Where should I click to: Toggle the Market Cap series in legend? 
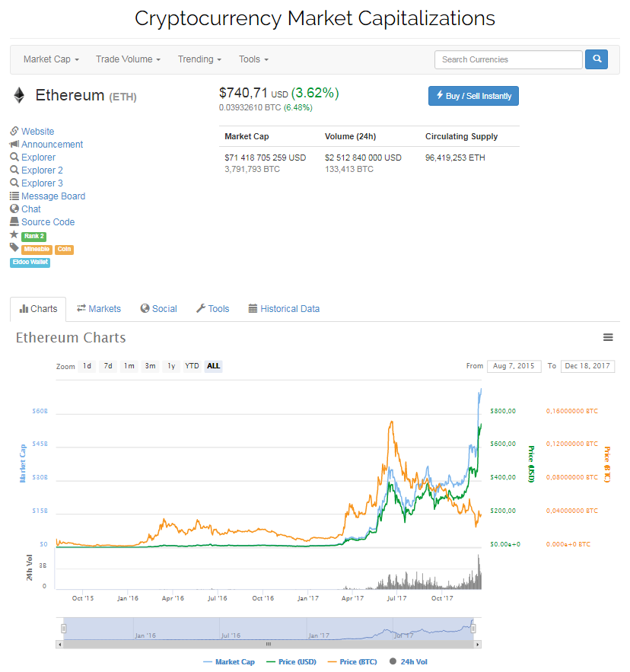pyautogui.click(x=229, y=661)
